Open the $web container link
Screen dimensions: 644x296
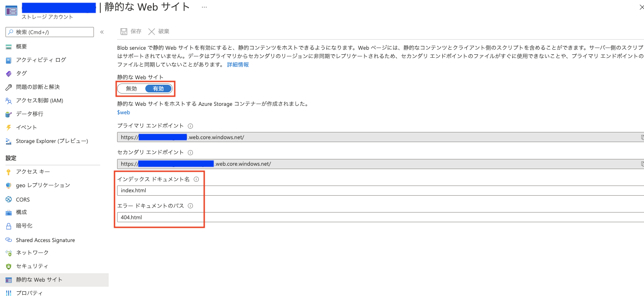coord(123,113)
